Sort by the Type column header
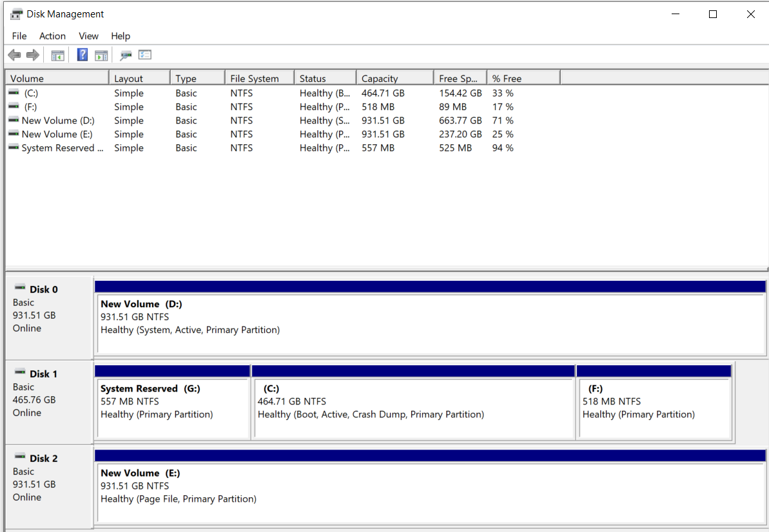 (x=198, y=79)
